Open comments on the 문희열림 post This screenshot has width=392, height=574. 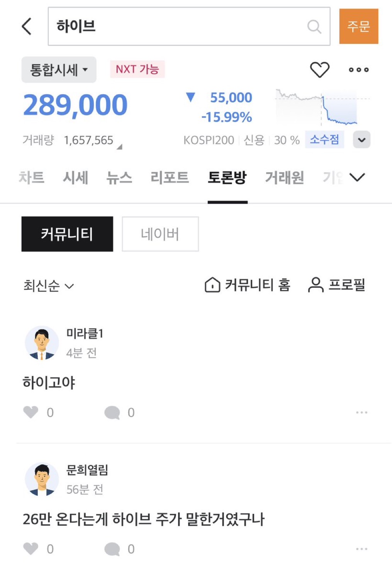coord(112,549)
